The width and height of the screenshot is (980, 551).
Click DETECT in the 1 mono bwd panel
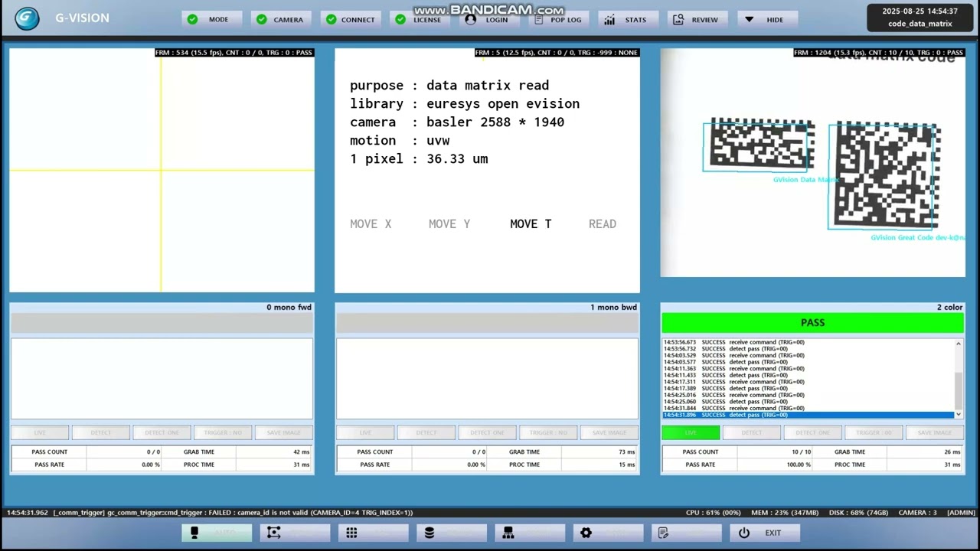click(x=426, y=432)
